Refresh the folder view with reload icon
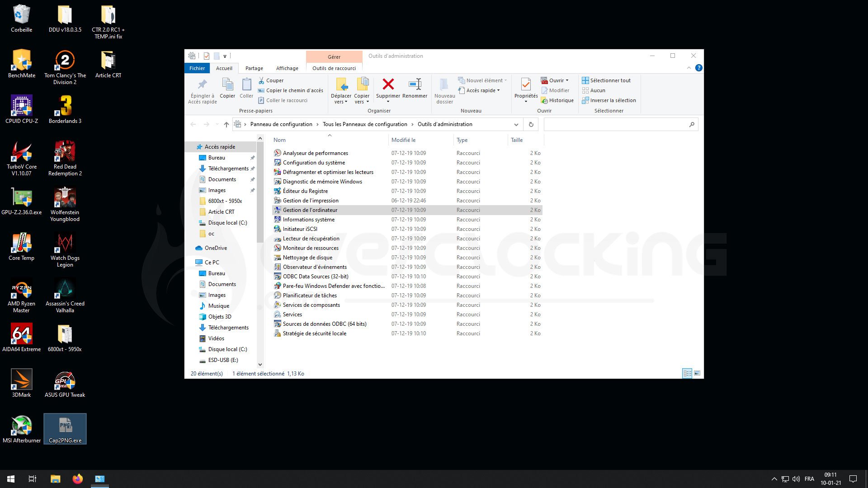868x488 pixels. (531, 124)
